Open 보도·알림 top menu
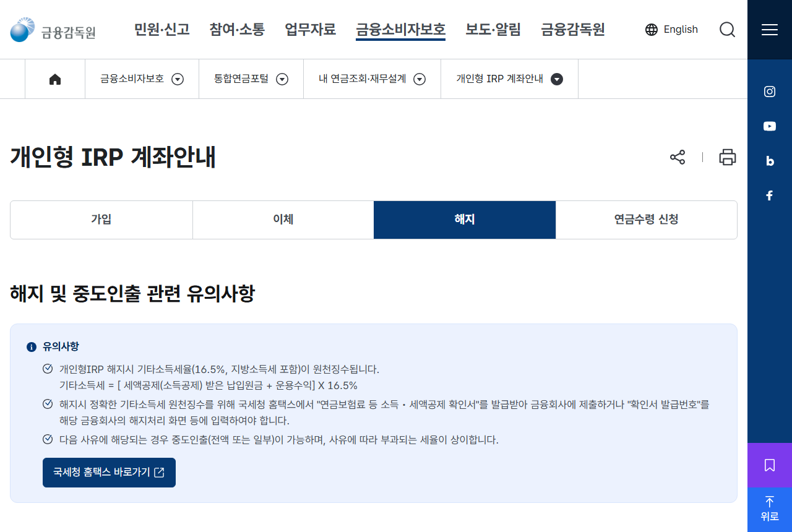This screenshot has height=532, width=792. click(x=493, y=29)
